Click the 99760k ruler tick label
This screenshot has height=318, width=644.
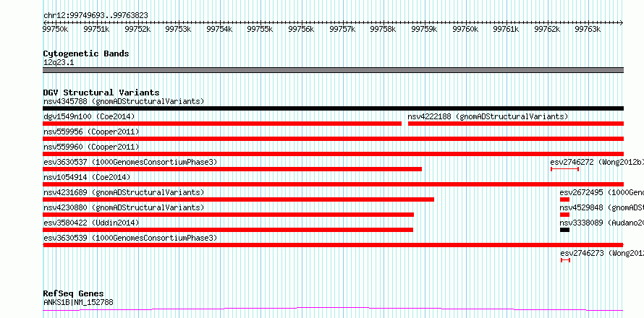click(465, 29)
